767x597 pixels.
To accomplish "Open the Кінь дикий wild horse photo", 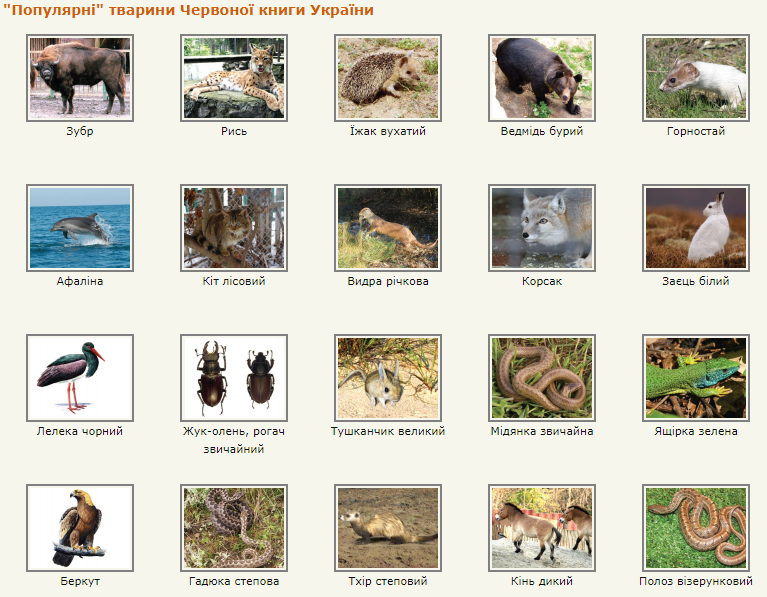I will point(542,528).
